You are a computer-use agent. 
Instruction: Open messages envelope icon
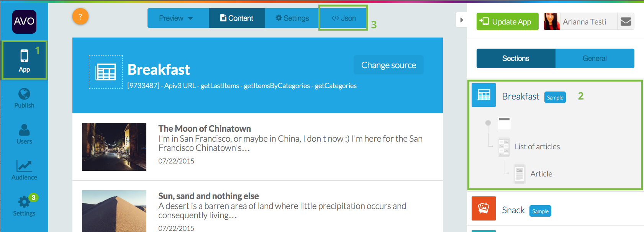pyautogui.click(x=626, y=21)
